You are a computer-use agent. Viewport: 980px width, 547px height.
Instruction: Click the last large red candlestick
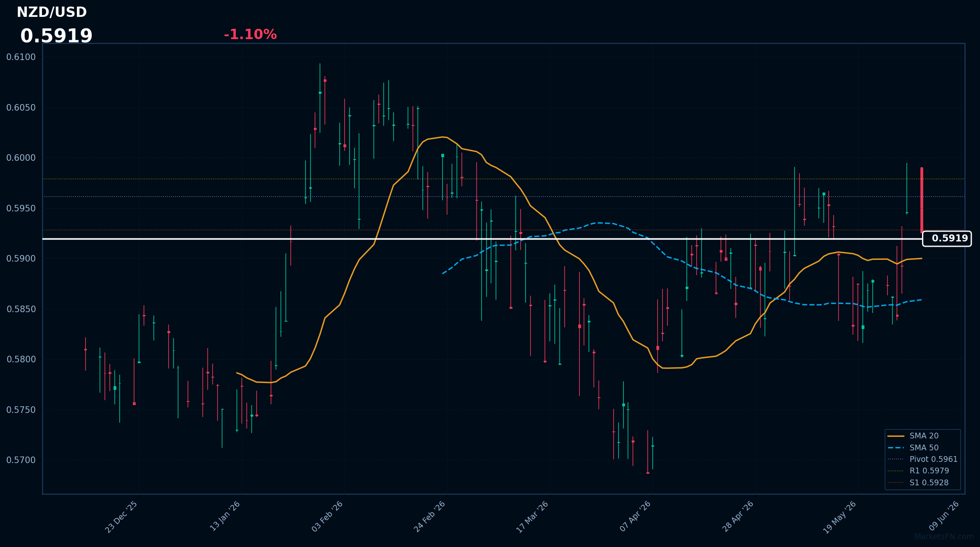click(922, 200)
